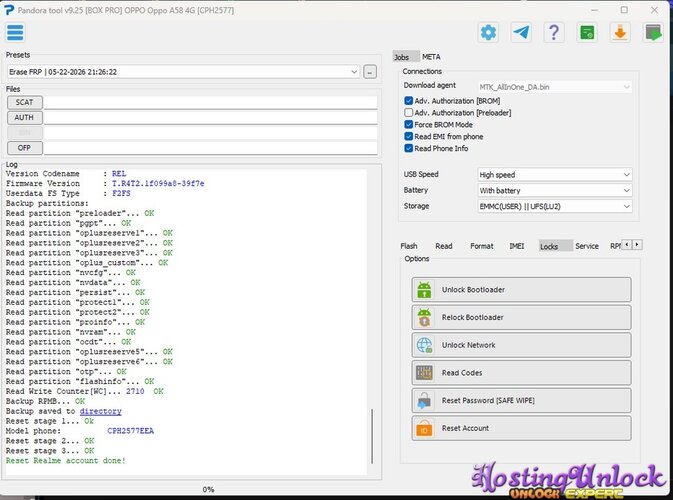
Task: Click the green screenshot tool icon
Action: tap(587, 33)
